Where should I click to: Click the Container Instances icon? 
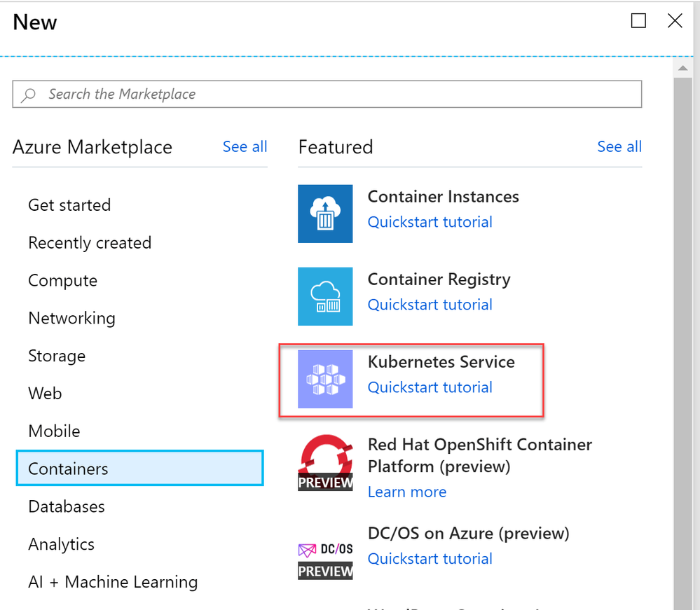click(x=325, y=214)
